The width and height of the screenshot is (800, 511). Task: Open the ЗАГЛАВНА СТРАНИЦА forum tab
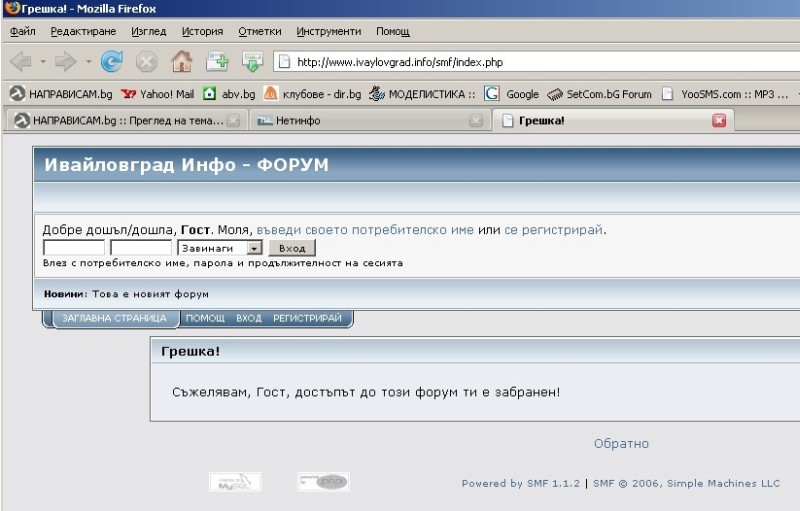pos(114,318)
